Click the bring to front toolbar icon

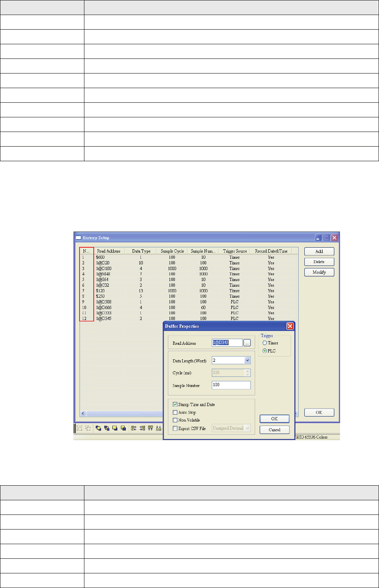click(99, 428)
